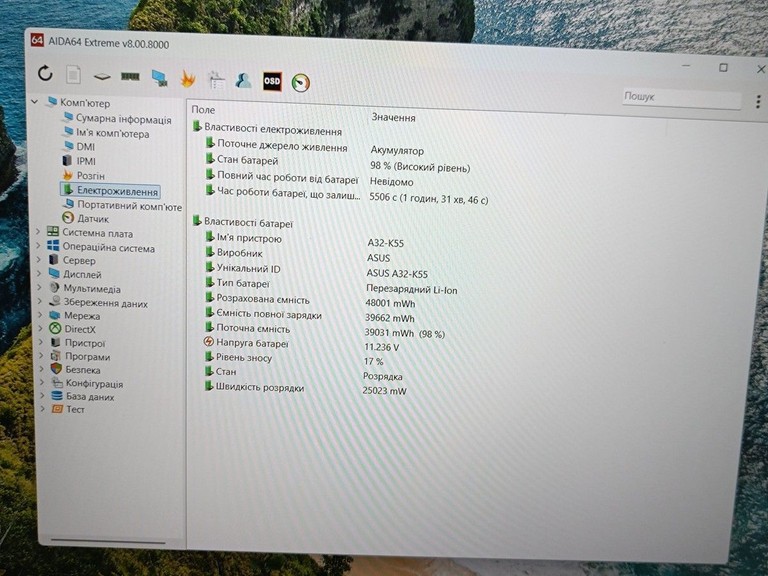Screen dimensions: 768x576
Task: Open the three-dot options menu
Action: (x=758, y=101)
